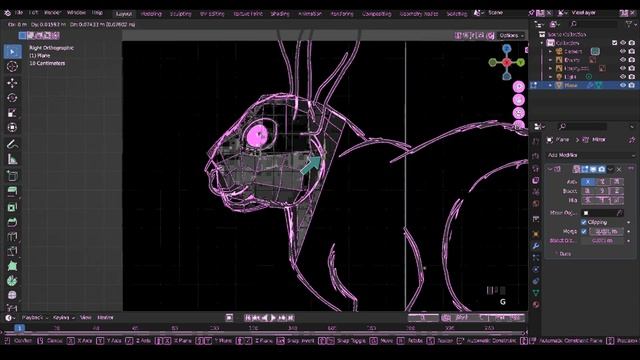The image size is (640, 360).
Task: Click the zoom navigation button in viewport
Action: click(x=519, y=87)
